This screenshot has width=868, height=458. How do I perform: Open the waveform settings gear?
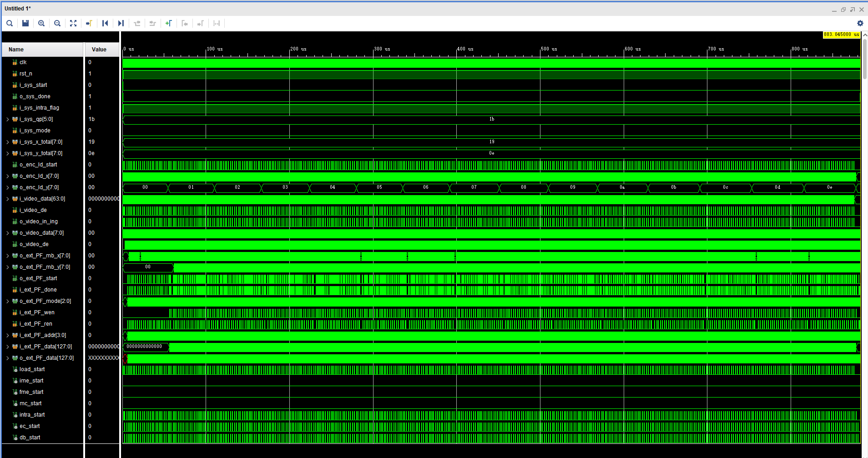pyautogui.click(x=860, y=23)
